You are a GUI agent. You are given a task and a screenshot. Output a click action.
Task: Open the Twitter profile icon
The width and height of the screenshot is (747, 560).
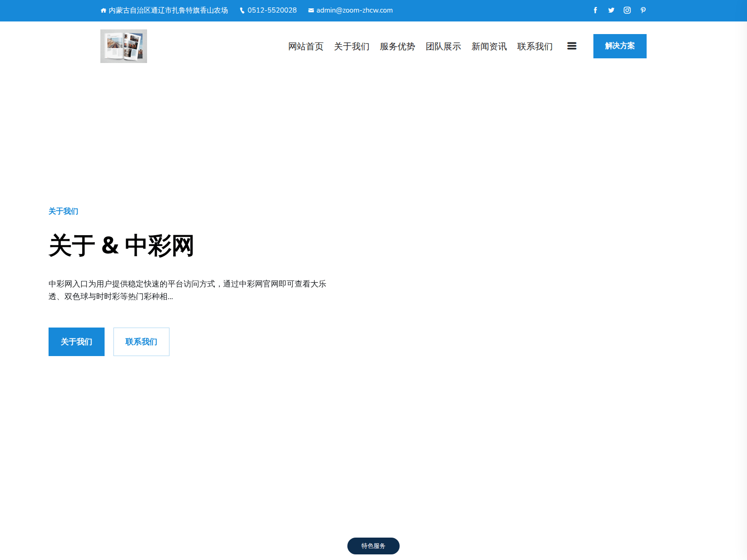coord(611,10)
